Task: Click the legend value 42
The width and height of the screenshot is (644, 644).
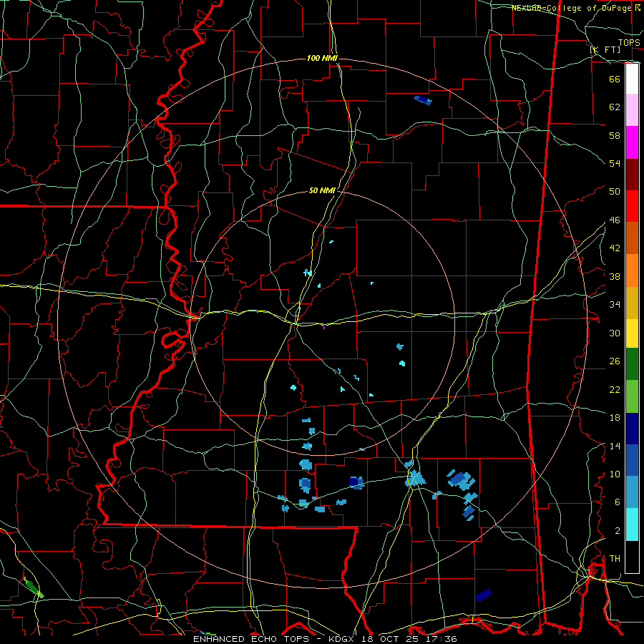Action: 615,248
